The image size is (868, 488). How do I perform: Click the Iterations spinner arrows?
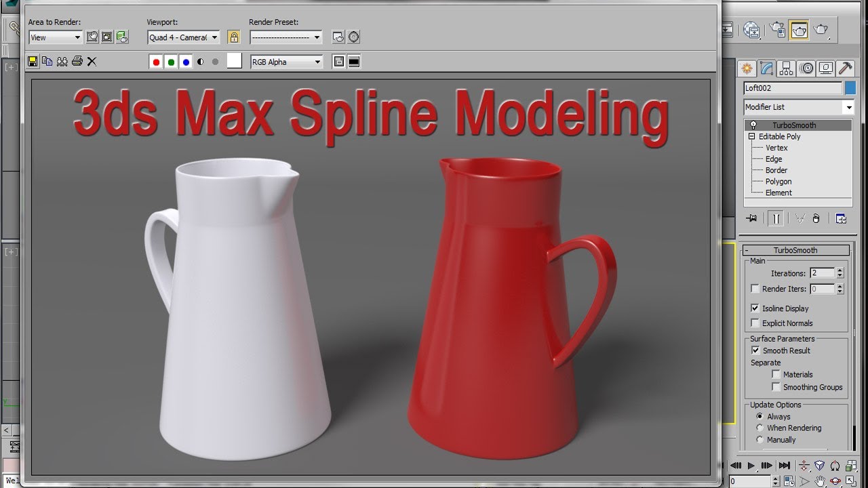pyautogui.click(x=840, y=273)
